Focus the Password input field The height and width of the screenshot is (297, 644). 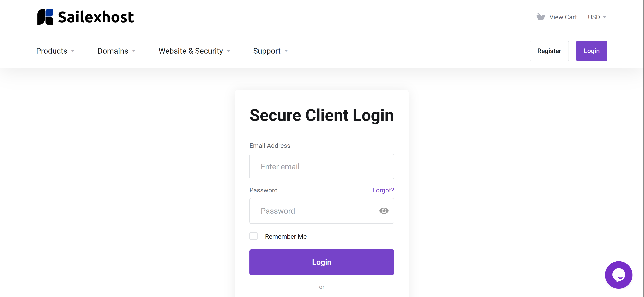point(313,211)
